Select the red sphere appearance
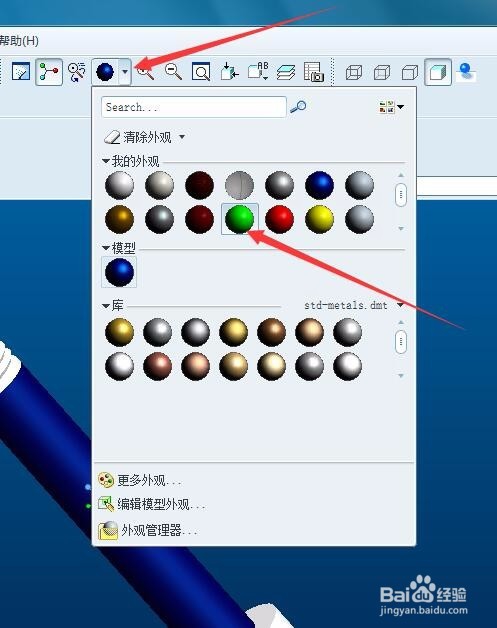The width and height of the screenshot is (497, 628). click(x=280, y=219)
